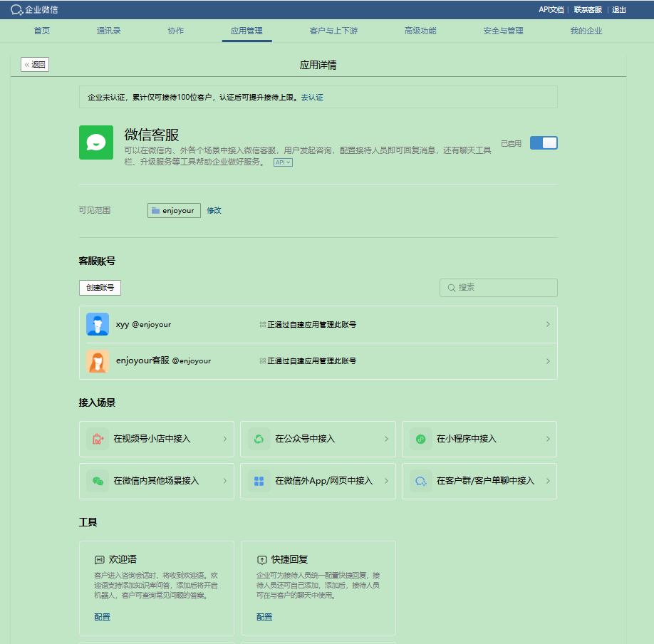Viewport: 654px width, 644px height.
Task: Click 配置 under 快捷回复
Action: [x=264, y=616]
